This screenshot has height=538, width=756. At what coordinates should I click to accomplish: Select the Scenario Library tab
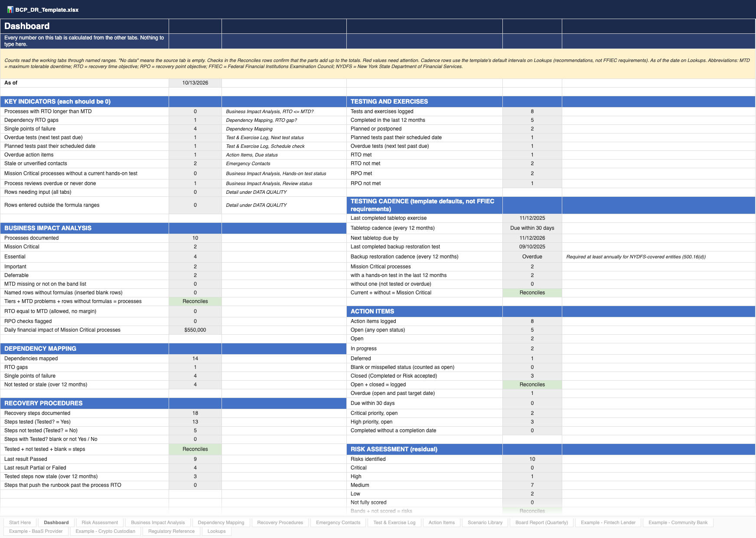pos(485,522)
